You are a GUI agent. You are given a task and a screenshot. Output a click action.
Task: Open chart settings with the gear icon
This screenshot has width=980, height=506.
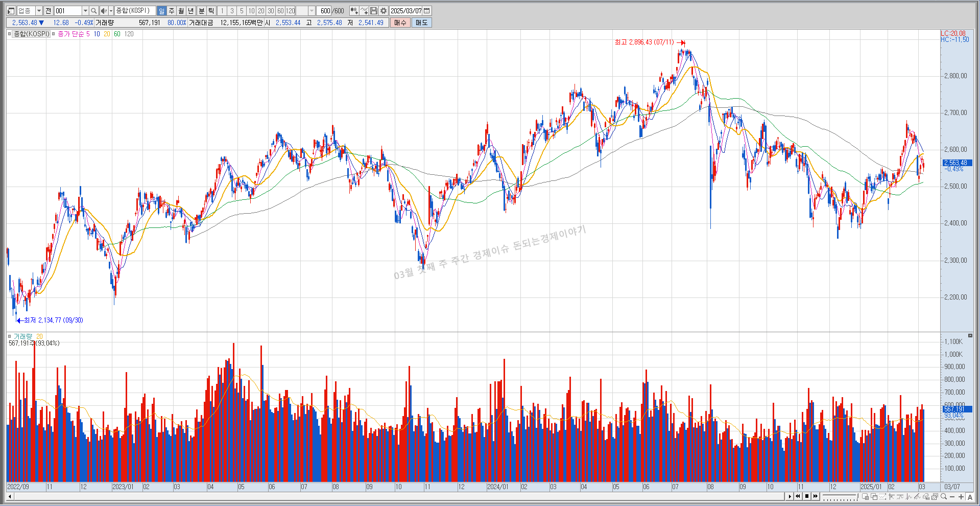point(384,11)
